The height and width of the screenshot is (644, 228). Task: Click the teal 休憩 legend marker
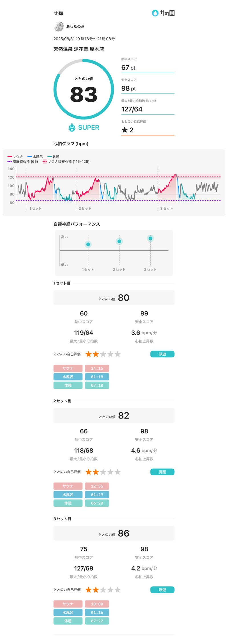pos(50,157)
